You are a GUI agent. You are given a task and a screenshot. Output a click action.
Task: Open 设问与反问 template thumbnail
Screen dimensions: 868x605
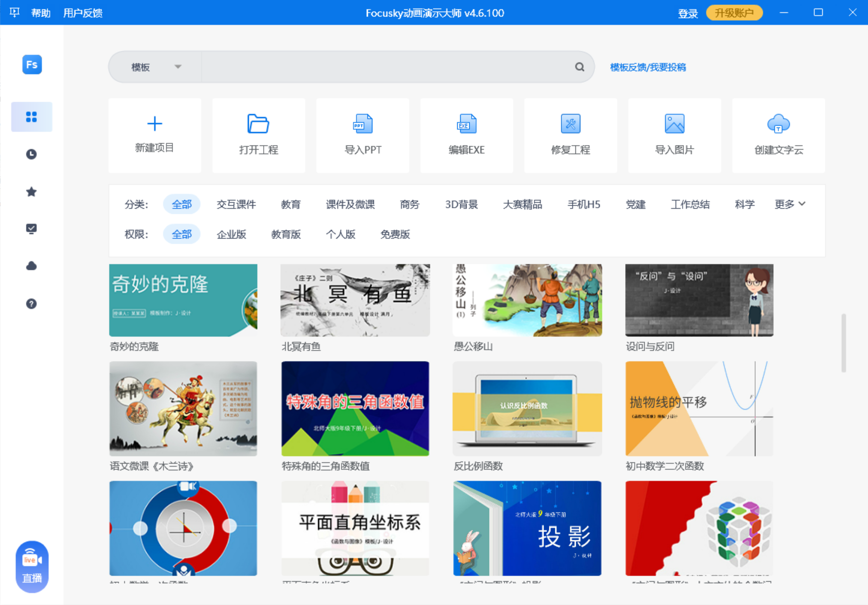(x=699, y=300)
